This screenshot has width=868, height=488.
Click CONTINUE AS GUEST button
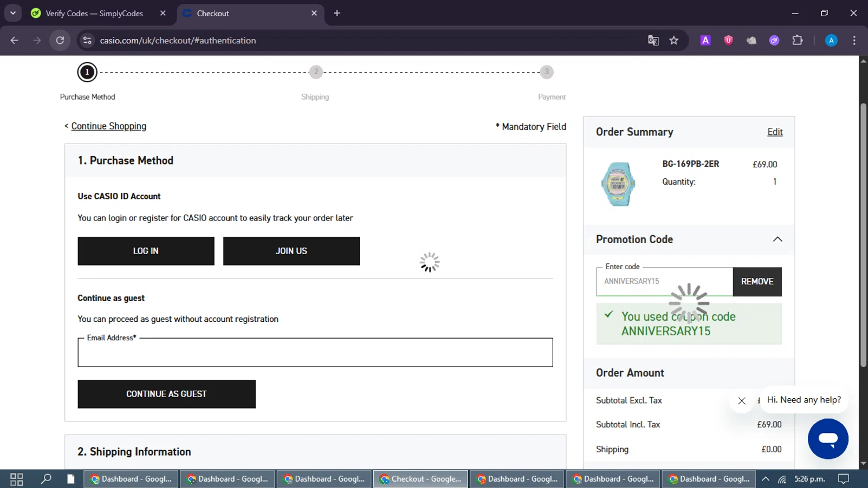click(167, 394)
